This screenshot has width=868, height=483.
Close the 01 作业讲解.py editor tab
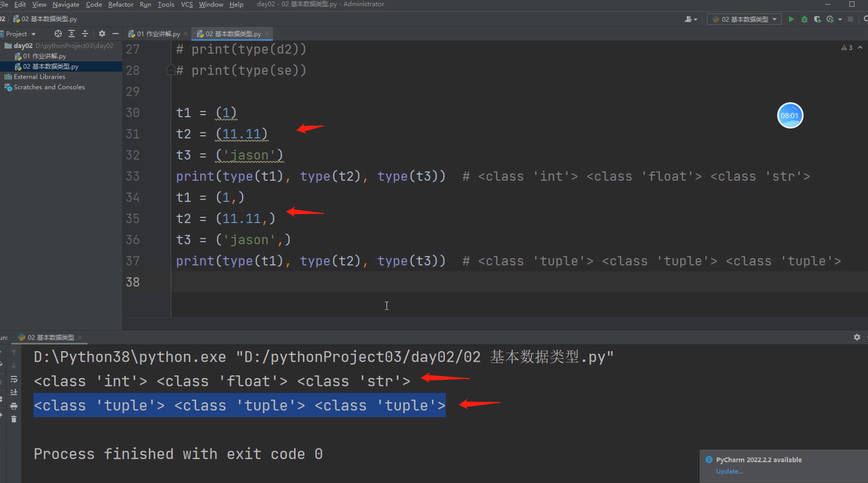tap(186, 34)
